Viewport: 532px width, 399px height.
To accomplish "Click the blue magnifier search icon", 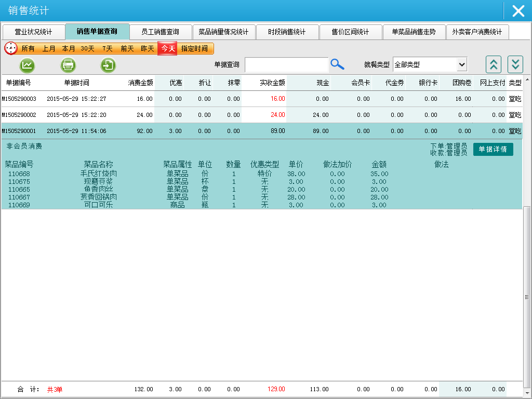I will point(337,64).
